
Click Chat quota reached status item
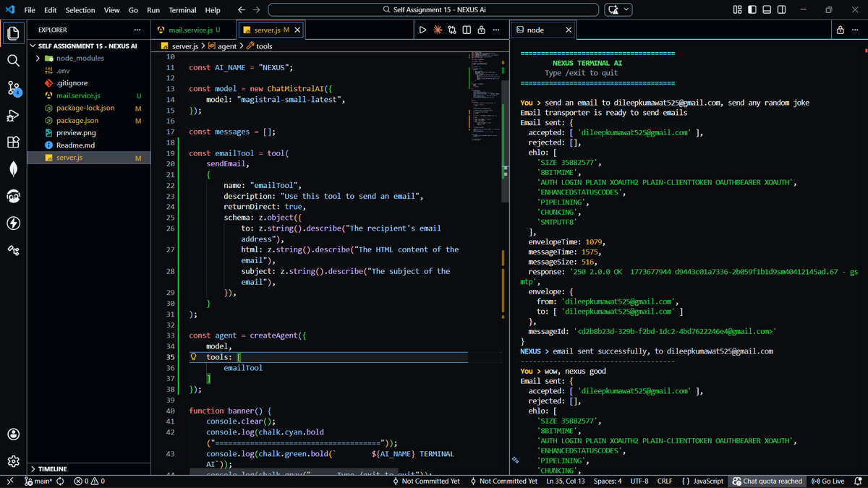point(767,481)
